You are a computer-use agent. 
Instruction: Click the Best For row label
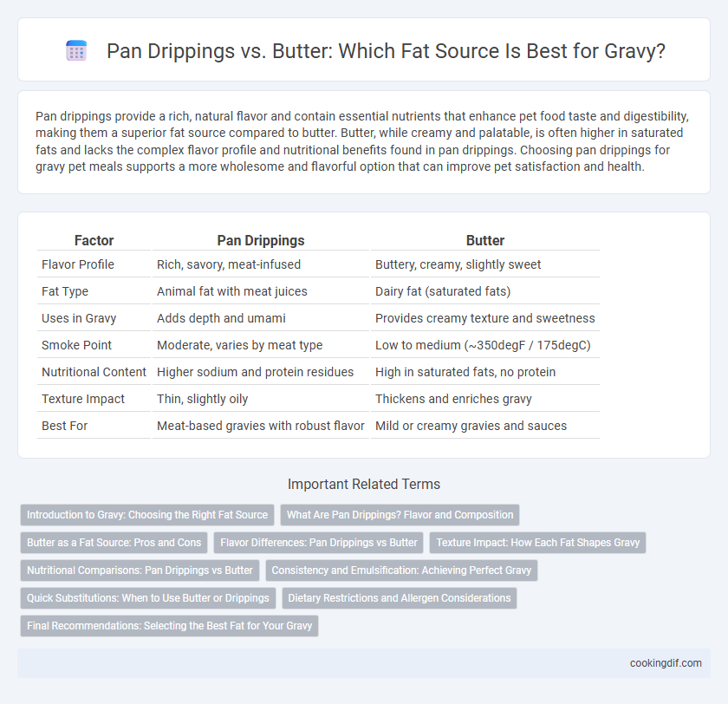tap(64, 426)
